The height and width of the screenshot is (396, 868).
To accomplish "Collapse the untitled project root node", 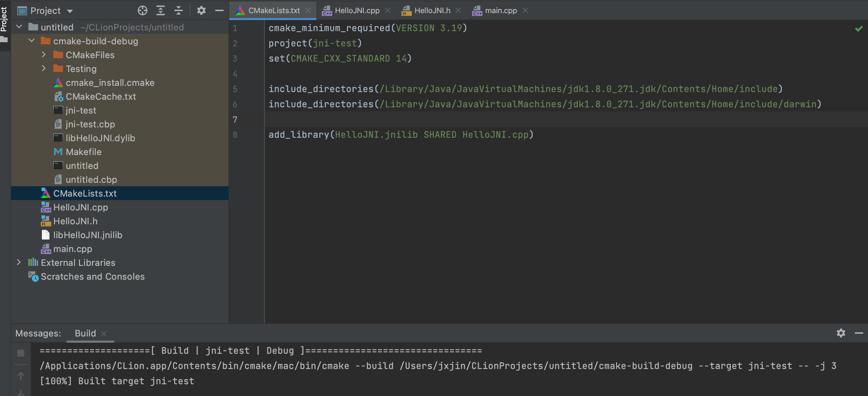I will pos(19,27).
